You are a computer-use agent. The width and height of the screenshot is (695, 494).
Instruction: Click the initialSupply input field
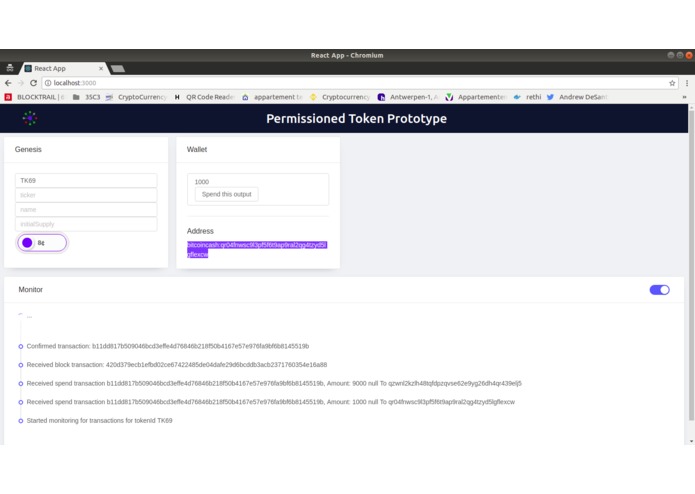pos(86,224)
